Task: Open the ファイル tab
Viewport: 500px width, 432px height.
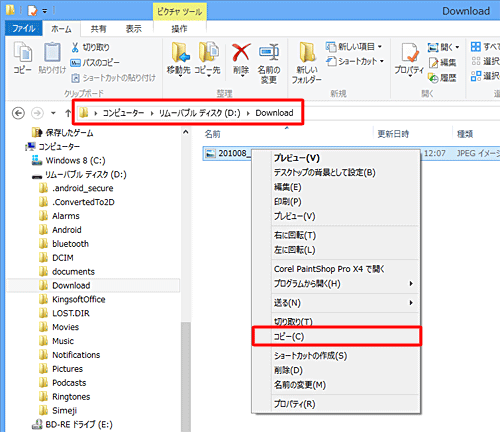Action: (23, 29)
